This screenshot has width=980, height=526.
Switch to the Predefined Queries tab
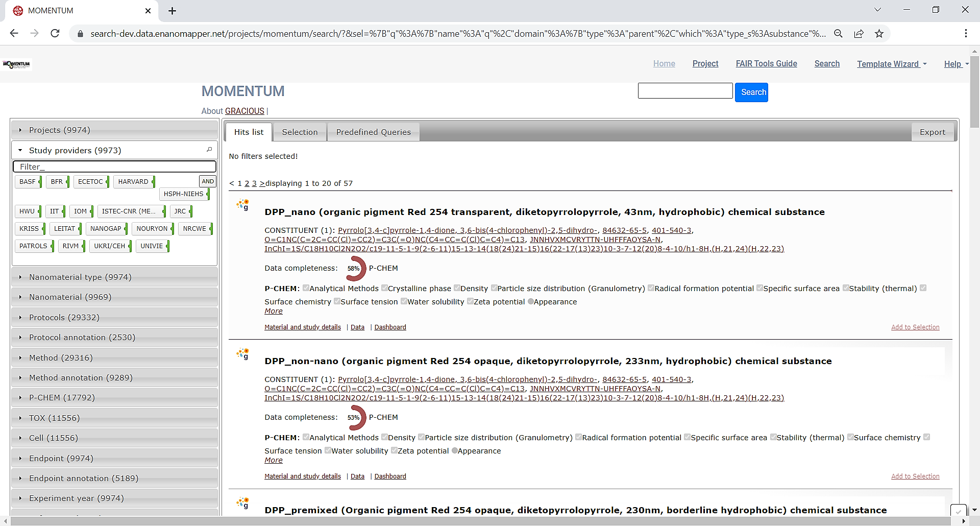click(373, 132)
